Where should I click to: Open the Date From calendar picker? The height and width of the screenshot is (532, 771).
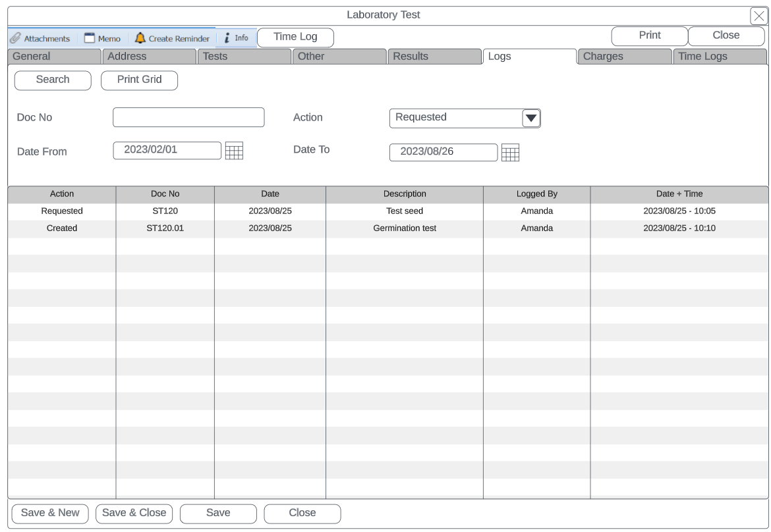click(234, 151)
